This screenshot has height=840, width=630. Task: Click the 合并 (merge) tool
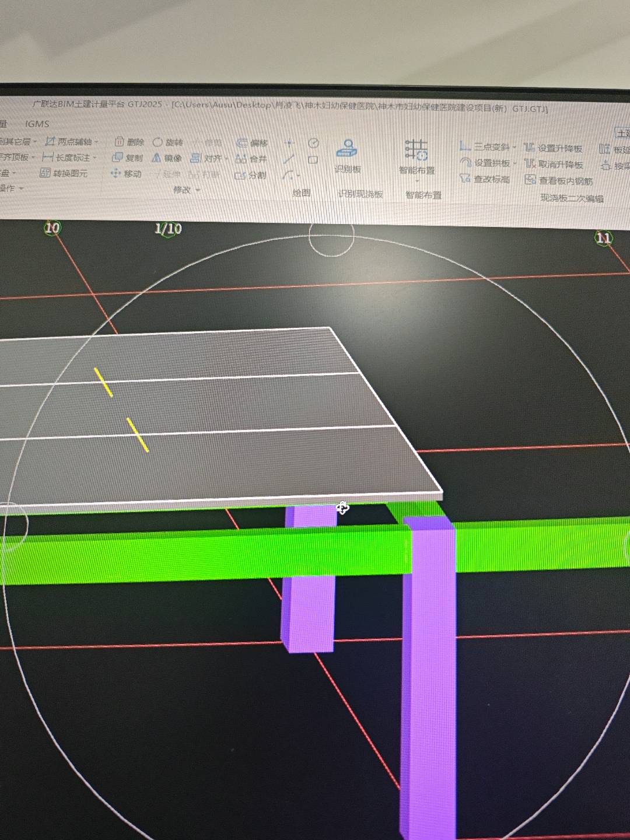point(251,159)
